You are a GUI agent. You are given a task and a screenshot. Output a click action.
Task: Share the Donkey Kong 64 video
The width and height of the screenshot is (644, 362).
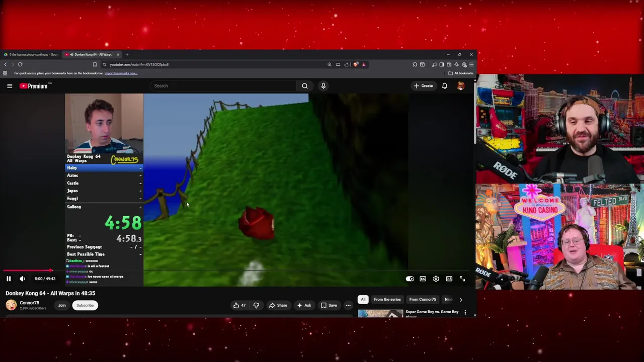click(x=278, y=305)
